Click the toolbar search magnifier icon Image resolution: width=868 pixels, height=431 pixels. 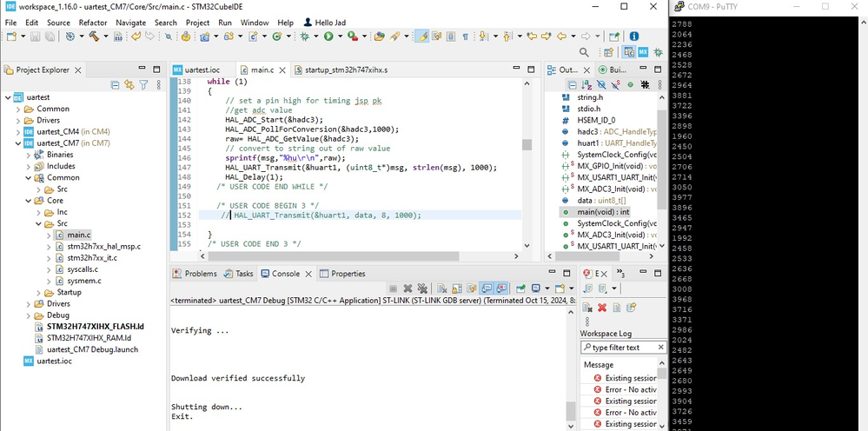pos(585,53)
